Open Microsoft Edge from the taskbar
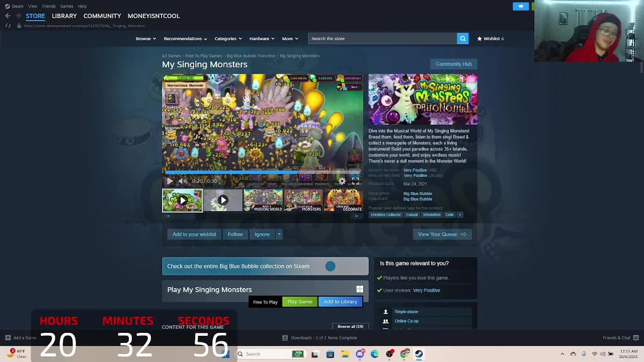Image resolution: width=644 pixels, height=362 pixels. click(375, 354)
